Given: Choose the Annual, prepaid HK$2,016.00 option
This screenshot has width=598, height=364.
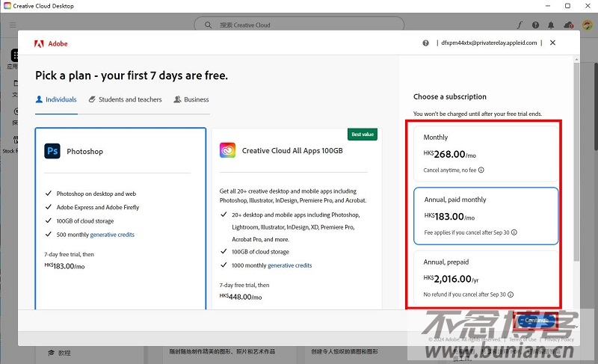Looking at the screenshot, I should [x=486, y=277].
